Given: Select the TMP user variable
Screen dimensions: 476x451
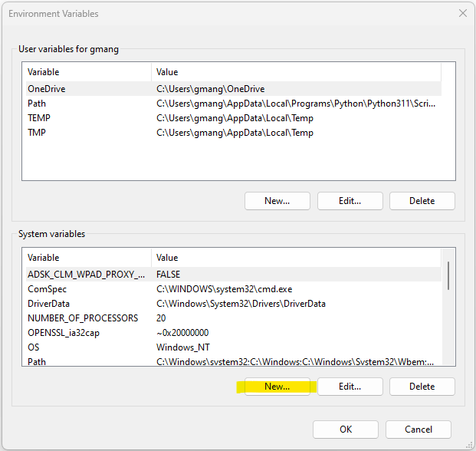Looking at the screenshot, I should (x=234, y=133).
